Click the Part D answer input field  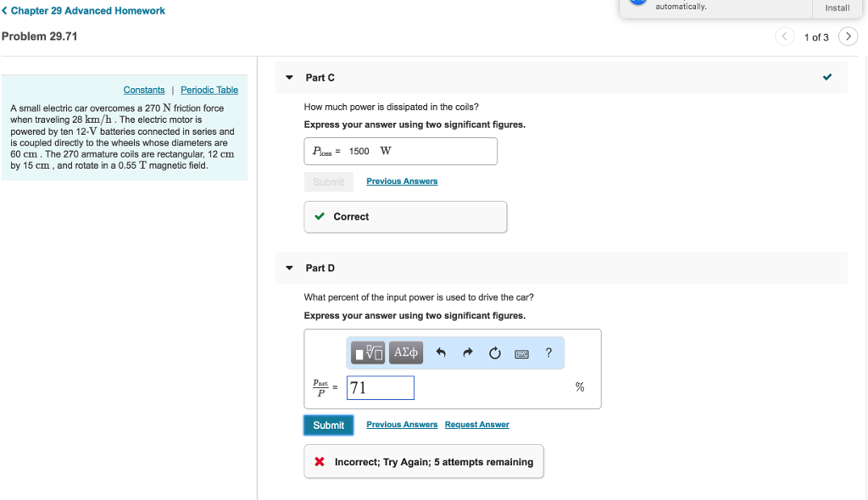[x=381, y=388]
